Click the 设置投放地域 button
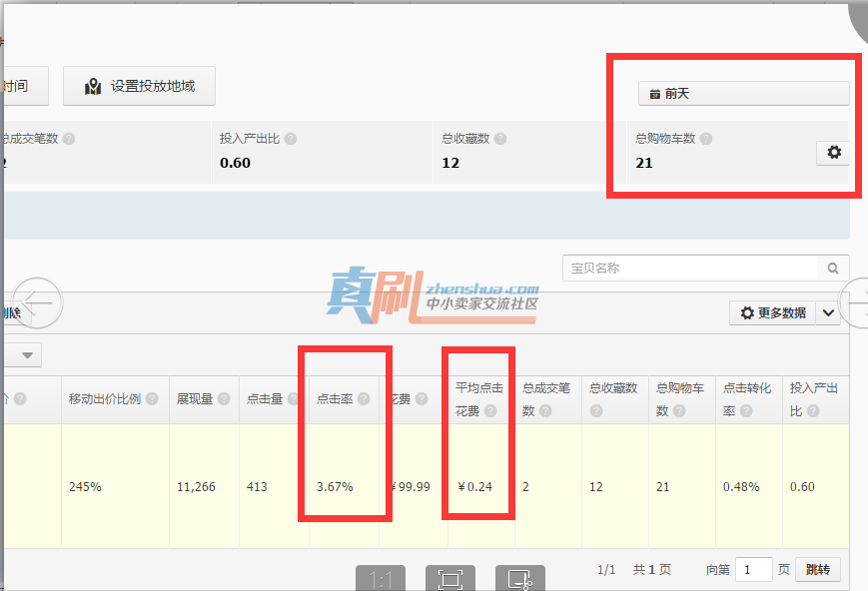868x591 pixels. (x=139, y=86)
